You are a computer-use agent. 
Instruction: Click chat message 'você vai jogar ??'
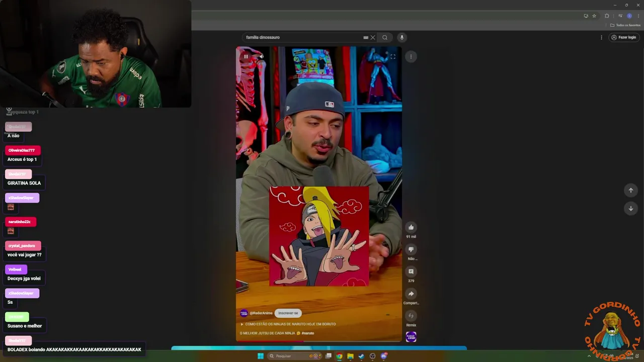pyautogui.click(x=25, y=255)
